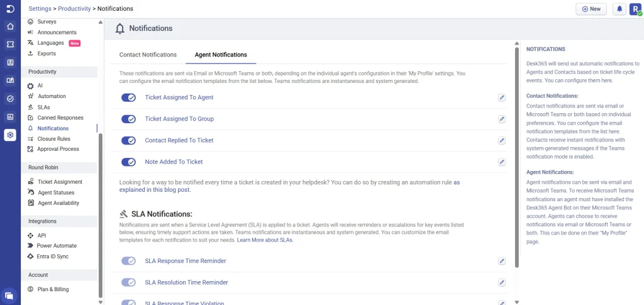644x305 pixels.
Task: Click the AI sidebar icon
Action: 30,86
